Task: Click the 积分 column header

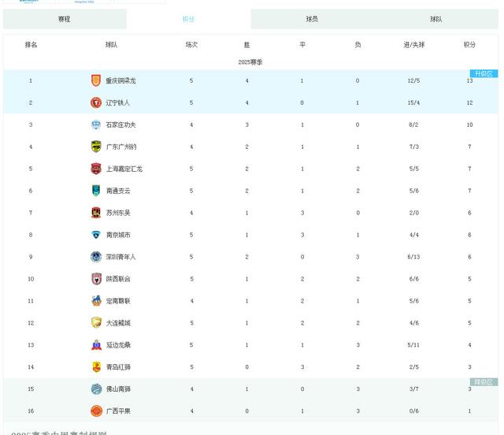Action: click(469, 45)
